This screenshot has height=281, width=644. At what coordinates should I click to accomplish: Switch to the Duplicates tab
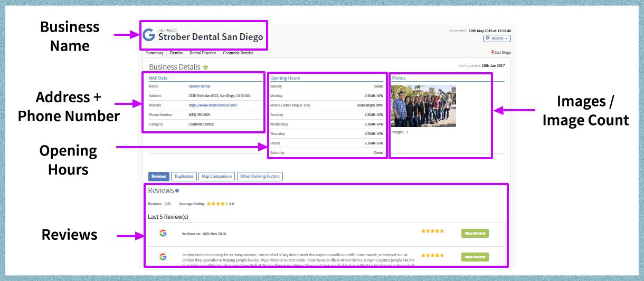pyautogui.click(x=184, y=176)
